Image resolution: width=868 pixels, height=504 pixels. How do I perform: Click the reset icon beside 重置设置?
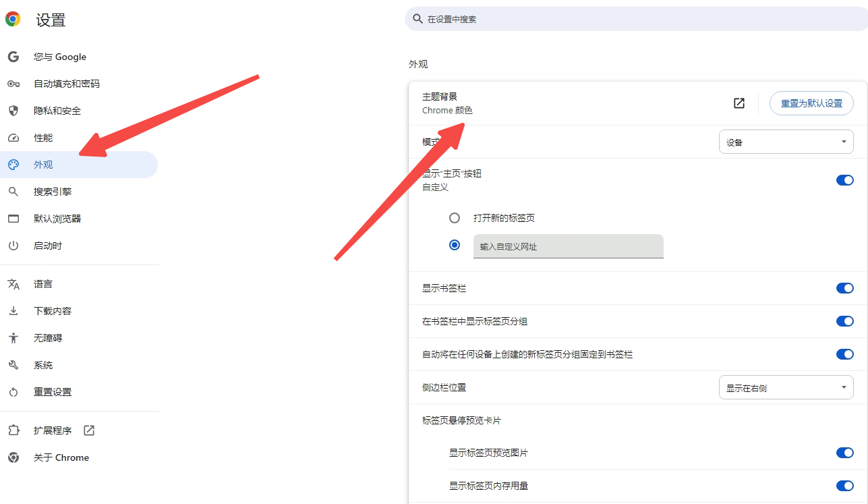(x=13, y=392)
